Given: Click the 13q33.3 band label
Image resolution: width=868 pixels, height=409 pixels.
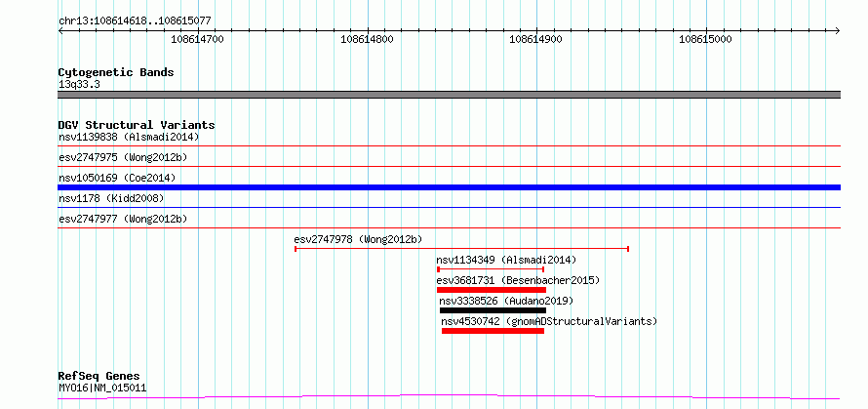Looking at the screenshot, I should pos(79,85).
